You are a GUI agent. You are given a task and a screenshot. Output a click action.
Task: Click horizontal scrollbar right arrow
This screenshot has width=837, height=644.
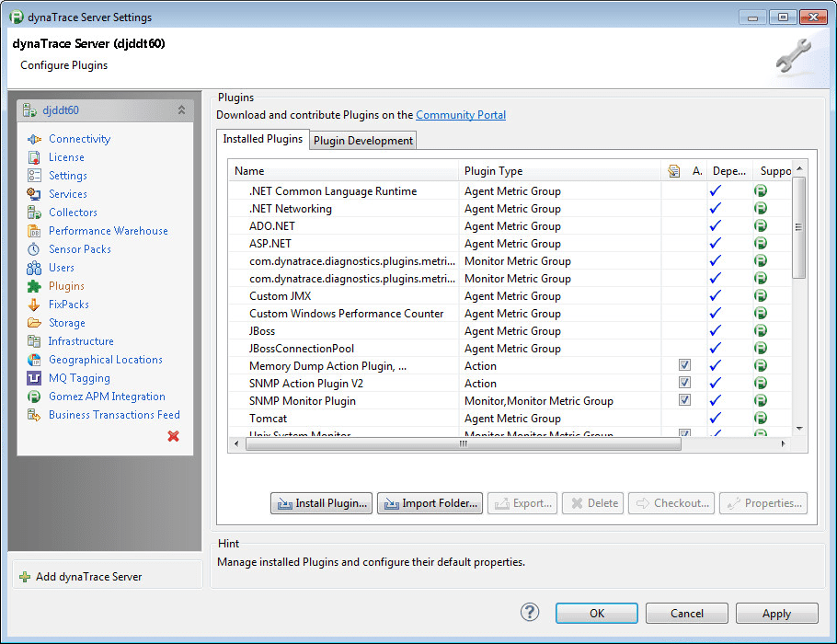pos(783,443)
